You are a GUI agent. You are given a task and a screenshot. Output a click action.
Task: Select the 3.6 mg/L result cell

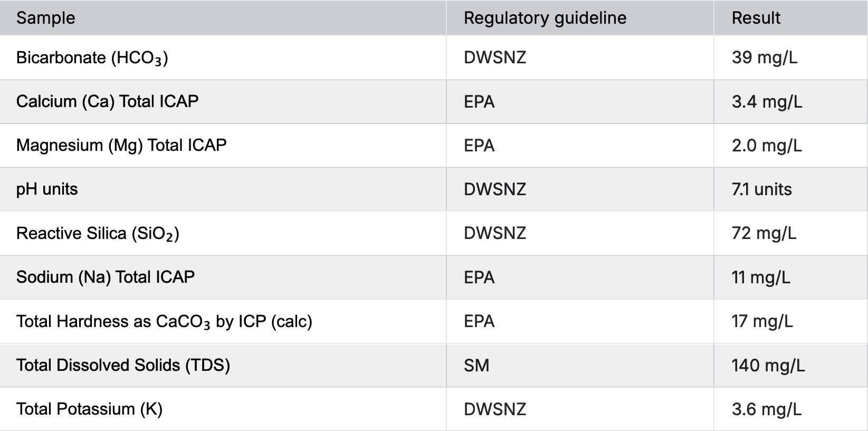(766, 409)
